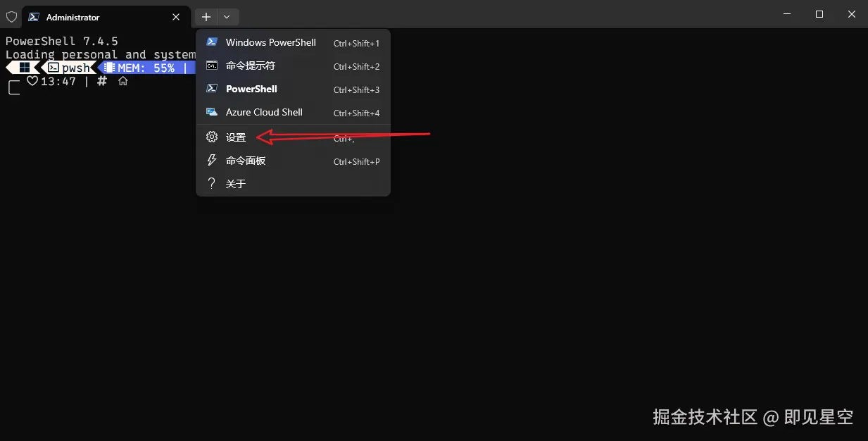
Task: Click the 命令提示符 command prompt icon
Action: (x=211, y=66)
